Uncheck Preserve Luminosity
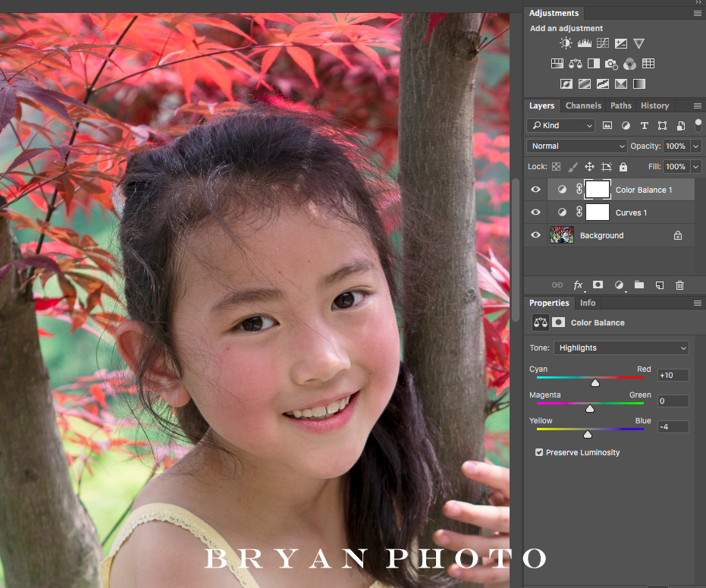The height and width of the screenshot is (588, 706). [539, 452]
